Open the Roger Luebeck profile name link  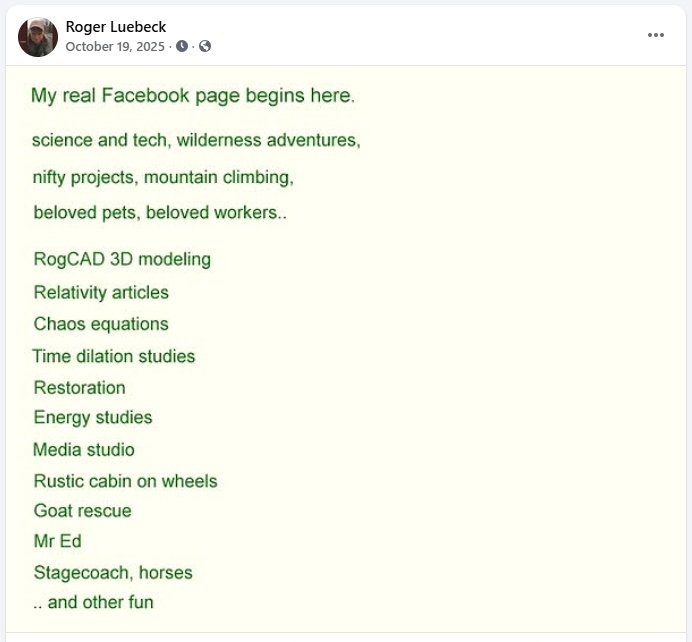tap(116, 27)
